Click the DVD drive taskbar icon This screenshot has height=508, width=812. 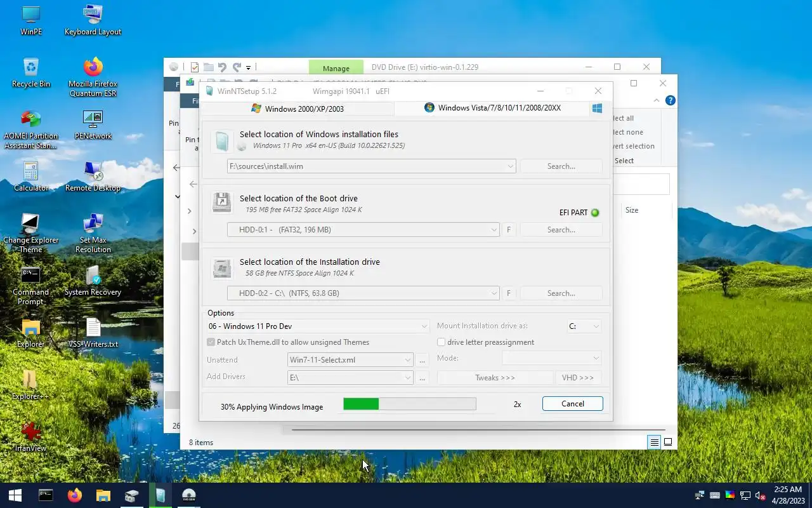188,495
